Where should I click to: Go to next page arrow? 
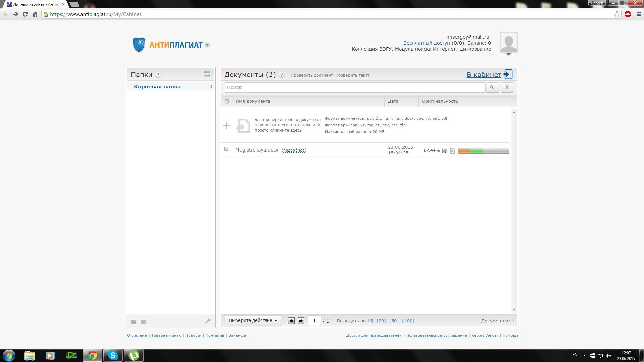[301, 321]
